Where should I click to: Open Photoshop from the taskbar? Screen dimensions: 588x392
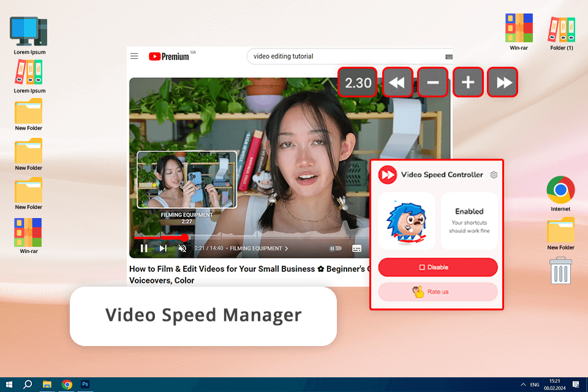click(85, 385)
